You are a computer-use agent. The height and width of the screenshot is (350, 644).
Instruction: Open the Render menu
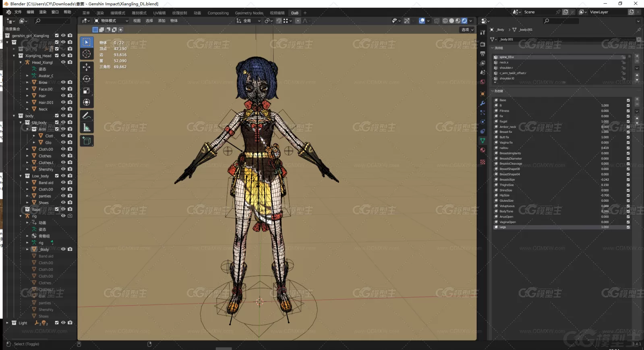coord(43,12)
